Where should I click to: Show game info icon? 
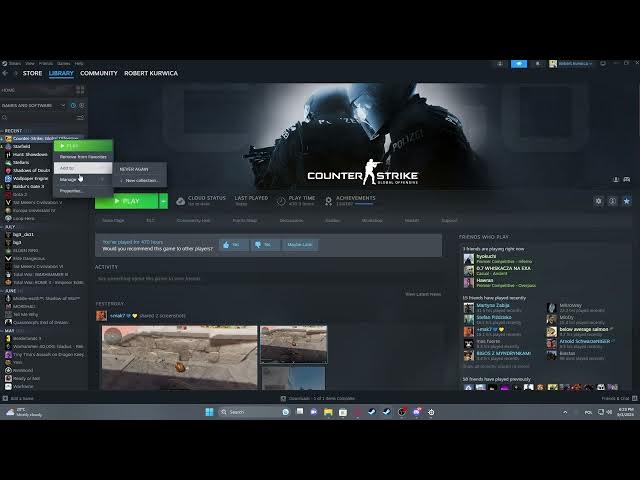(612, 201)
